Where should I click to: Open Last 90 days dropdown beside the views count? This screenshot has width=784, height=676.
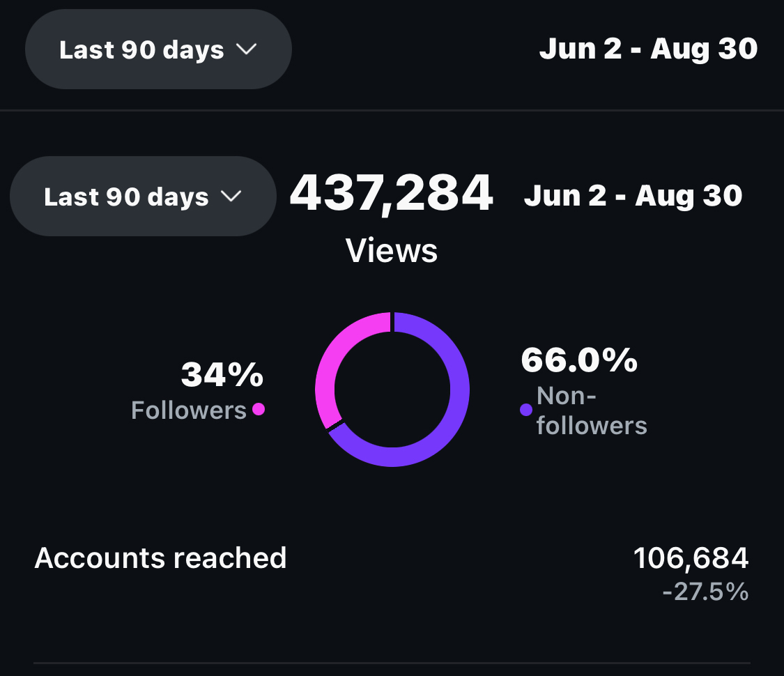(142, 197)
